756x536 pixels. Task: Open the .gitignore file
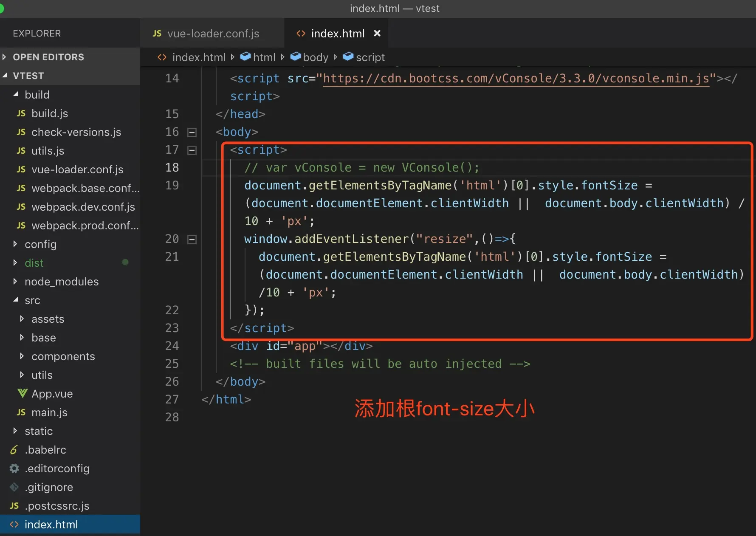pos(49,487)
